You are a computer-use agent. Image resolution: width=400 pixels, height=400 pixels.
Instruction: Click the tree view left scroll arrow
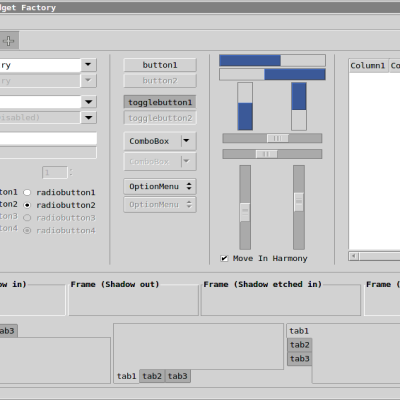point(354,256)
